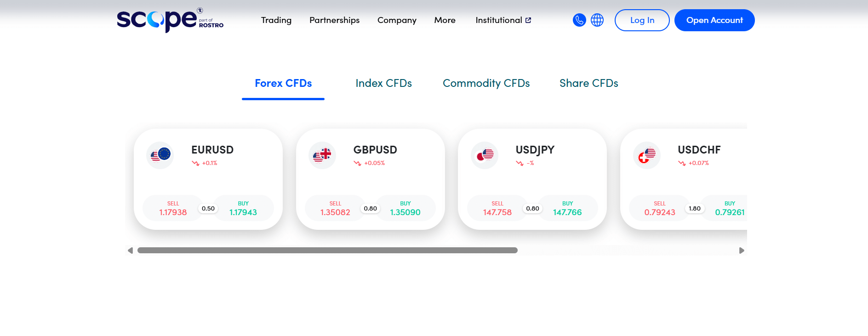This screenshot has width=868, height=336.
Task: Expand the Partnerships menu
Action: (x=334, y=20)
